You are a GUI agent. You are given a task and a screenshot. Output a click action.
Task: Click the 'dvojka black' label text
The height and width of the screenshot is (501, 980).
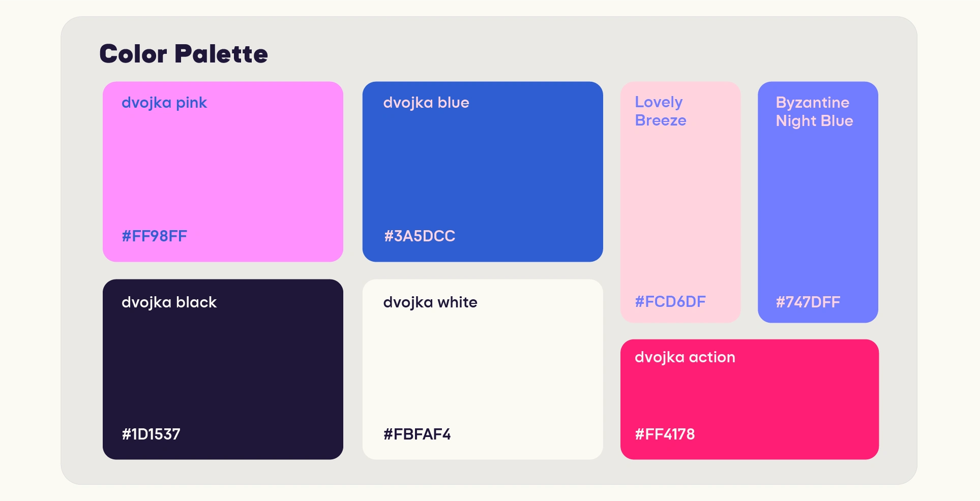point(169,303)
